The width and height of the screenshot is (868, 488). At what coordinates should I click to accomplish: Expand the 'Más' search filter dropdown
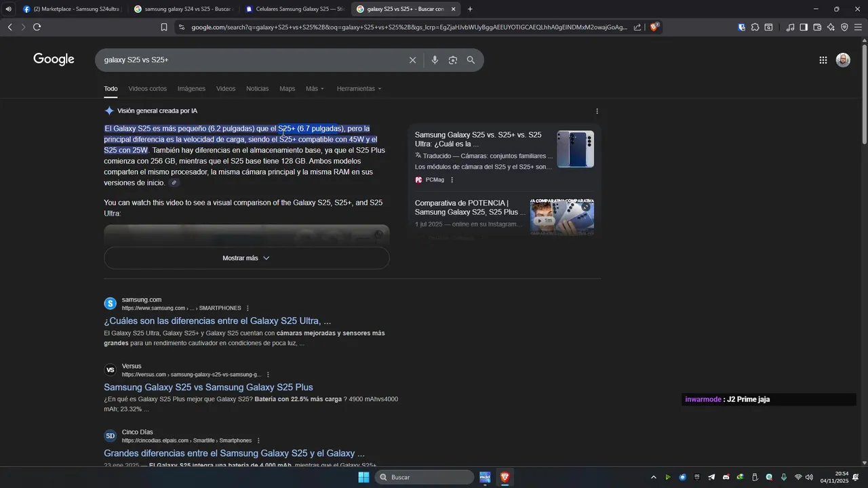point(315,89)
